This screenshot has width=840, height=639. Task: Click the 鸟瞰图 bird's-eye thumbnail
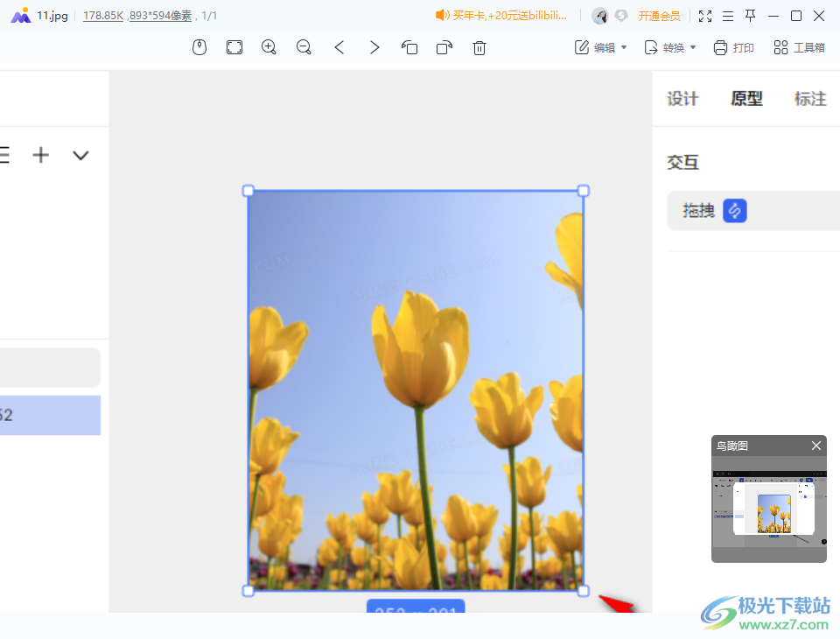pyautogui.click(x=768, y=509)
